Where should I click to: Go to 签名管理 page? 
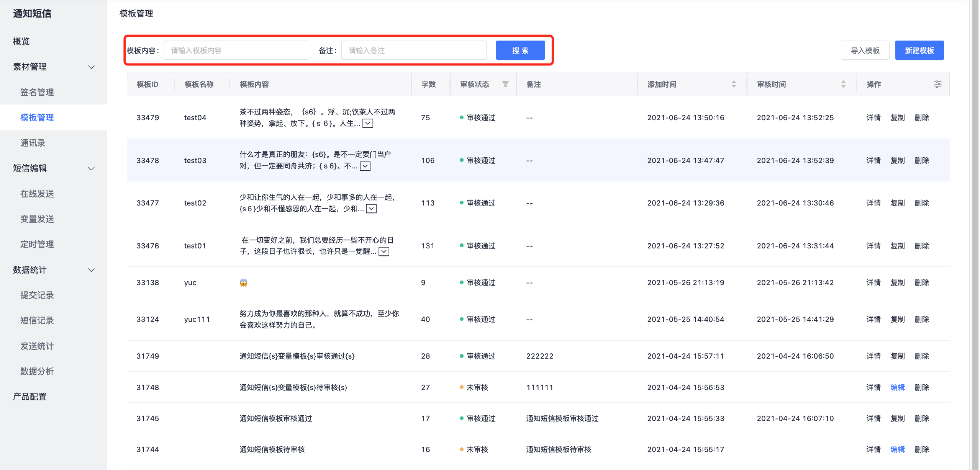(37, 92)
